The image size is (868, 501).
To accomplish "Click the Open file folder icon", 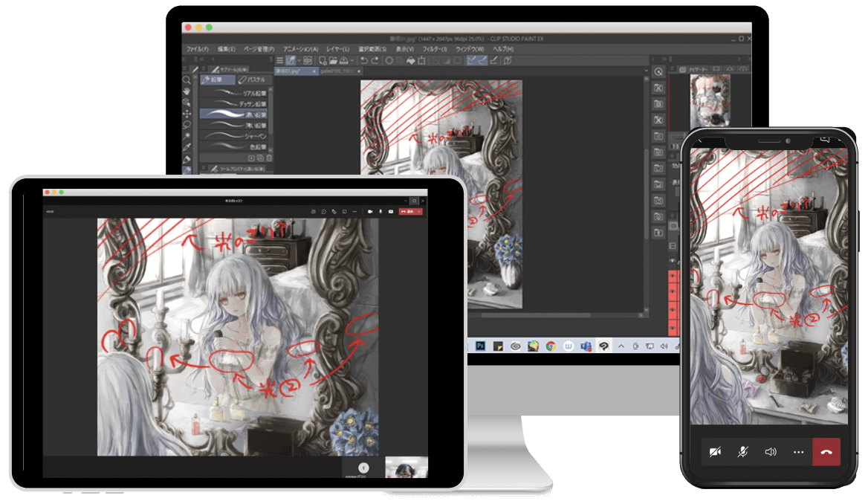I will coord(333,60).
